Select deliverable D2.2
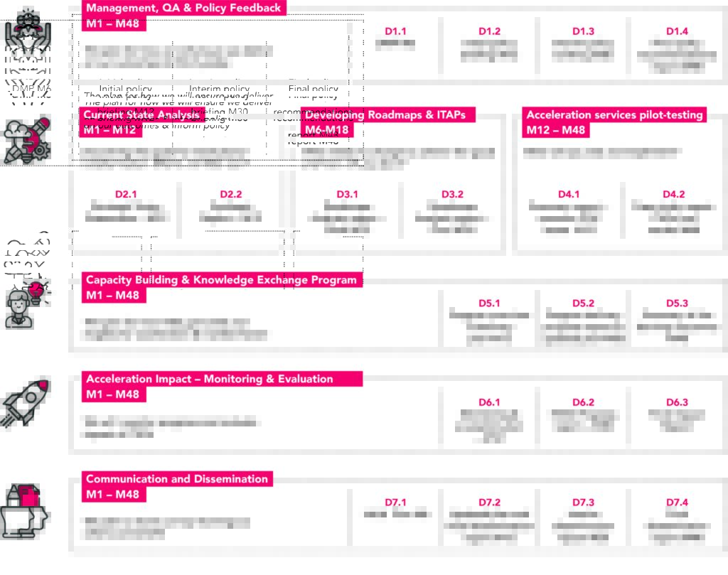 click(x=231, y=208)
